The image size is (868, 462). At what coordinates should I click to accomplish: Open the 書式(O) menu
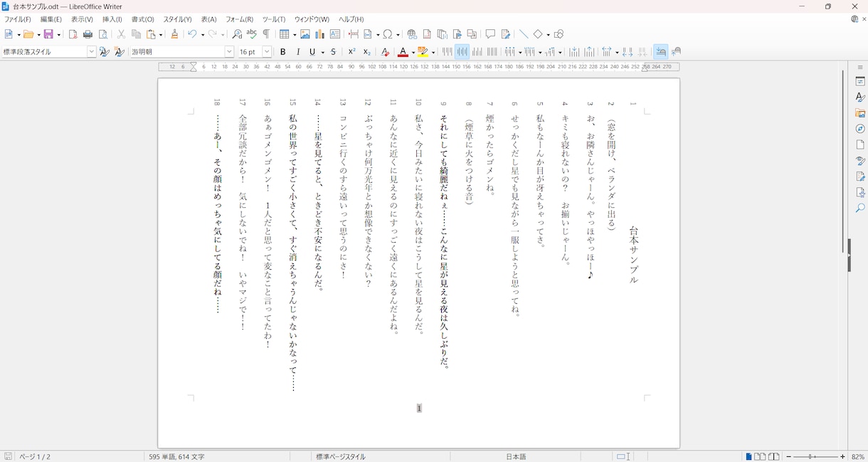(143, 19)
